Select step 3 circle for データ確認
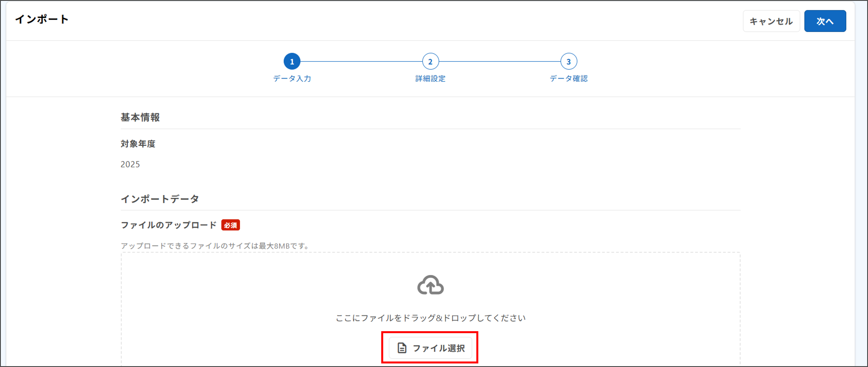Screen dimensions: 868x367 point(569,61)
